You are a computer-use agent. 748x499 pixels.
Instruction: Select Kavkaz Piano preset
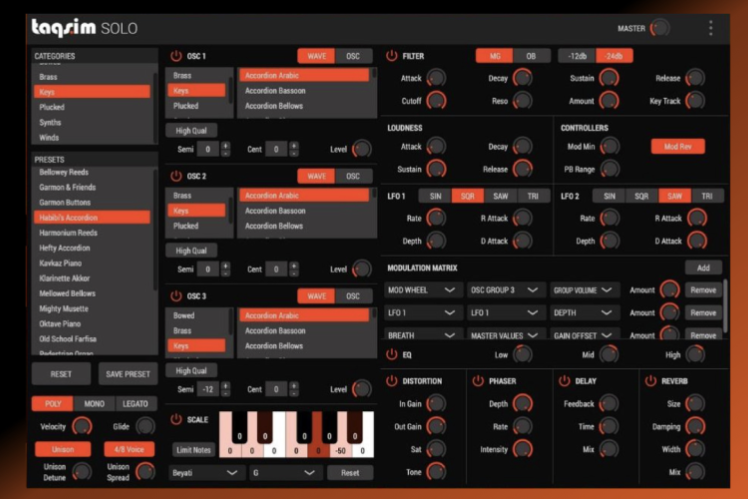click(92, 263)
